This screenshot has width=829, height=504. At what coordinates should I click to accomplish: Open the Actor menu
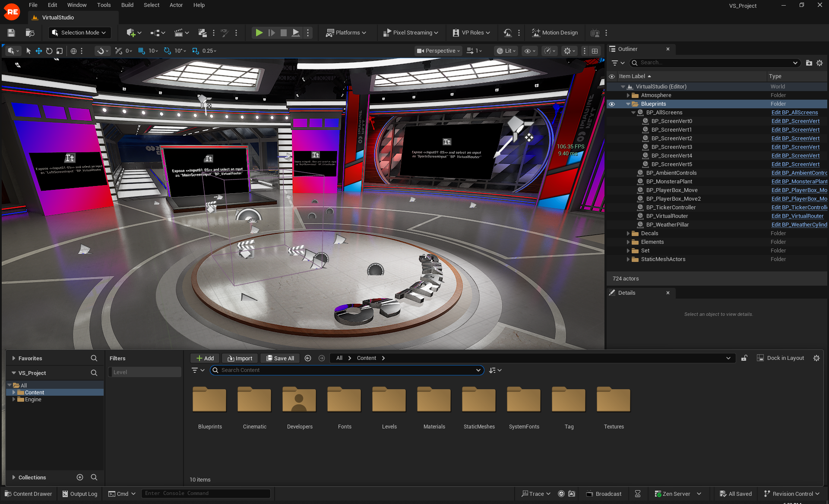[176, 5]
